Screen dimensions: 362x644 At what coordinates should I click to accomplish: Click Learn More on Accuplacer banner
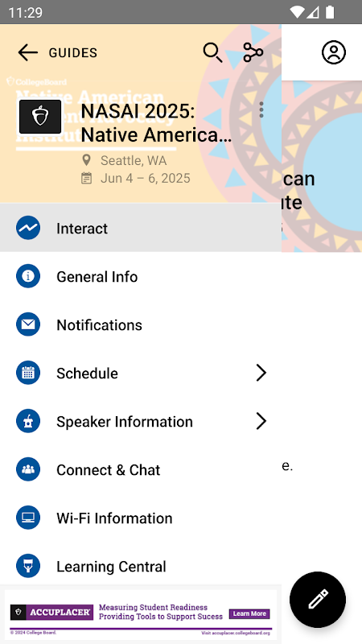pos(249,613)
